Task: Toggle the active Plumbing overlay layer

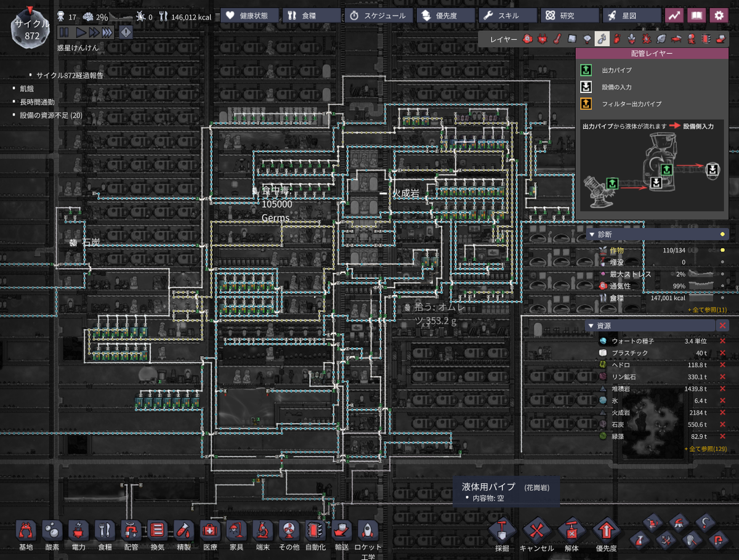Action: click(602, 39)
